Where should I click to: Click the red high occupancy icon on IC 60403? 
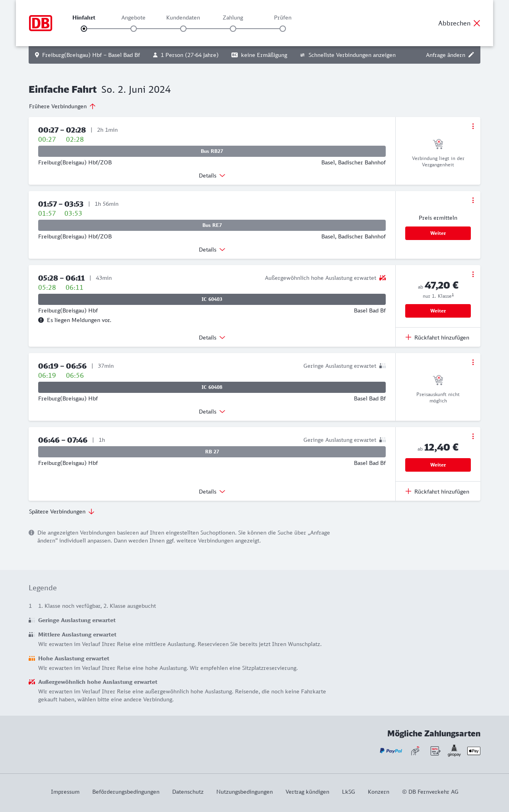tap(383, 278)
